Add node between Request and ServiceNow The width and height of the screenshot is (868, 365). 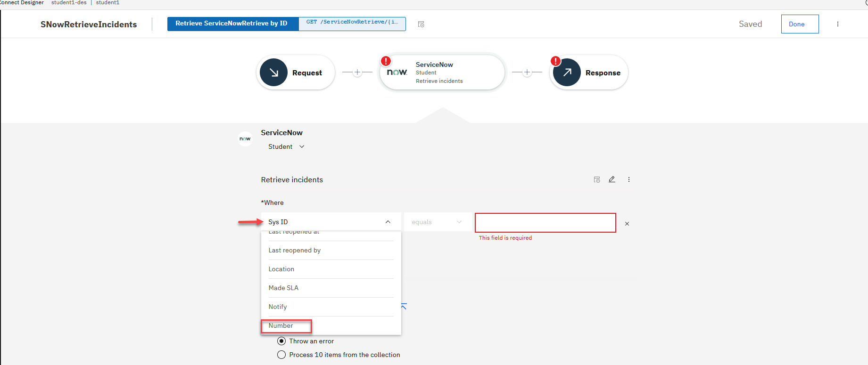pyautogui.click(x=357, y=73)
